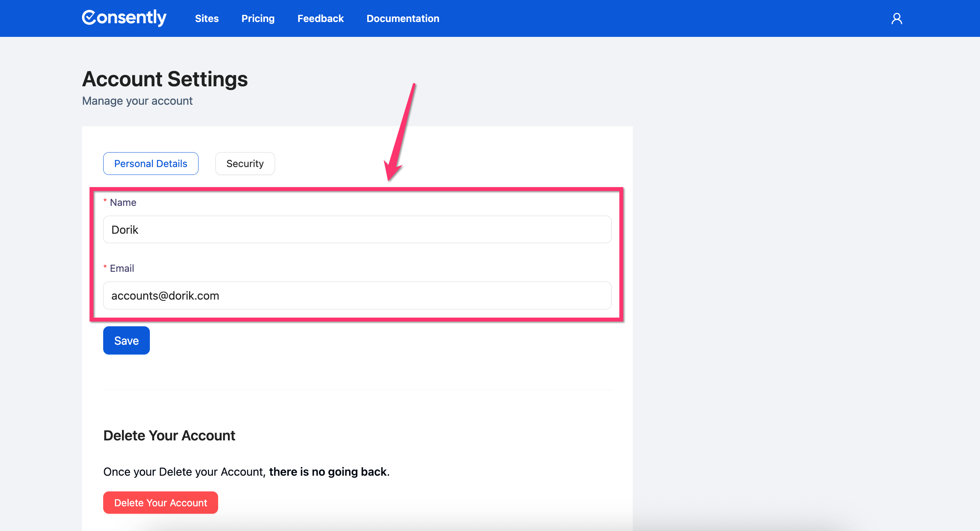Click the Delete Your Account heading
980x531 pixels.
(x=169, y=435)
